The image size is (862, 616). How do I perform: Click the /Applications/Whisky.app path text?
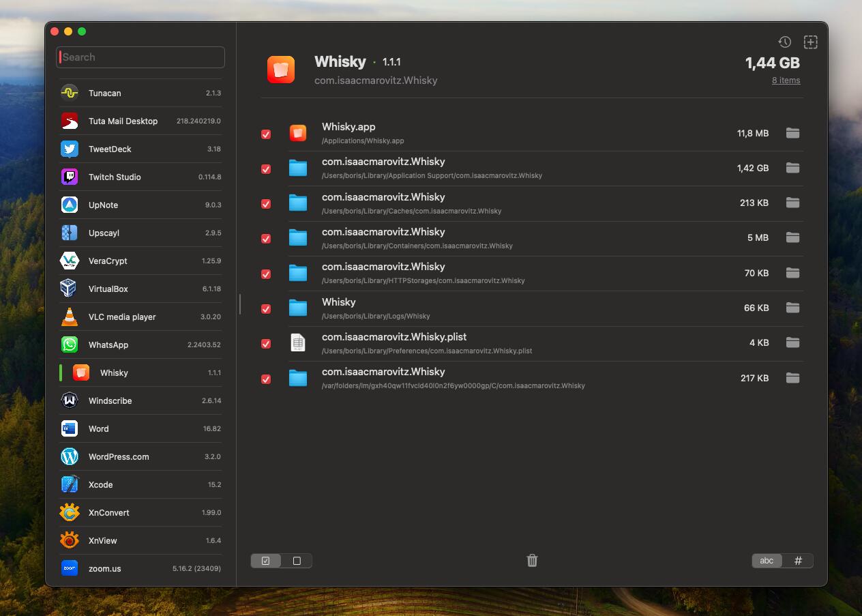tap(363, 141)
